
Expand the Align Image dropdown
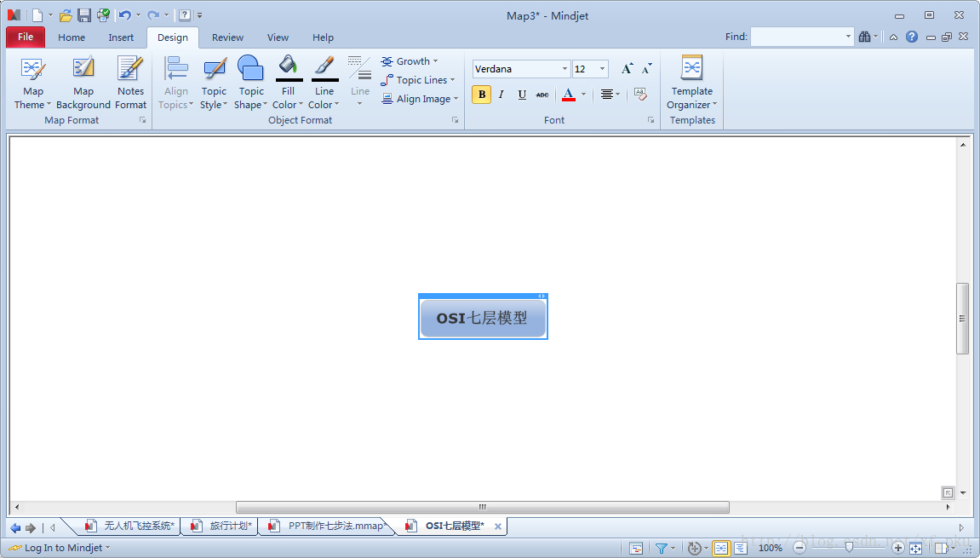click(420, 99)
